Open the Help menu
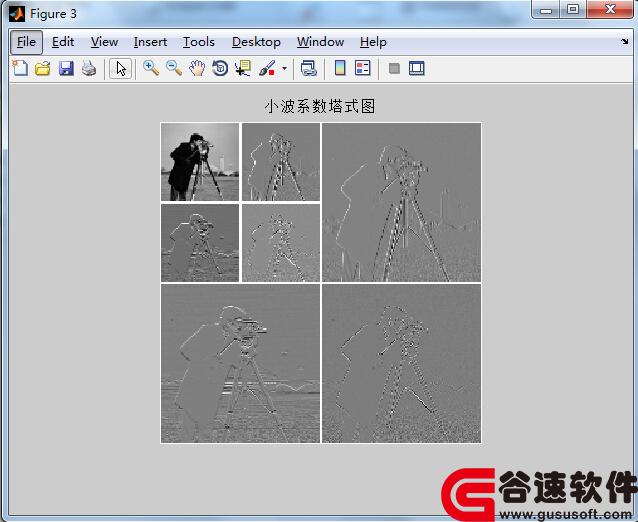The image size is (638, 522). click(373, 42)
